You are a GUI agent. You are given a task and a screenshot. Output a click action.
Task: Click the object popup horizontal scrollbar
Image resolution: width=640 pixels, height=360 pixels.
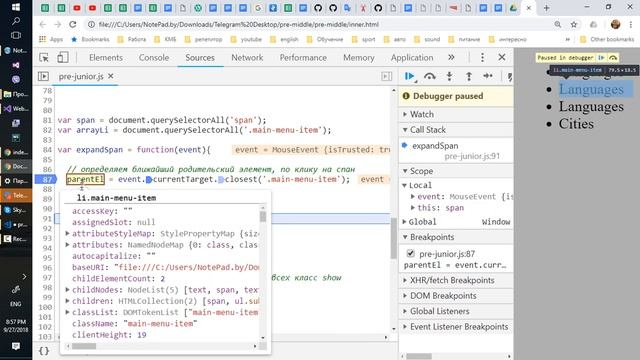pos(84,346)
